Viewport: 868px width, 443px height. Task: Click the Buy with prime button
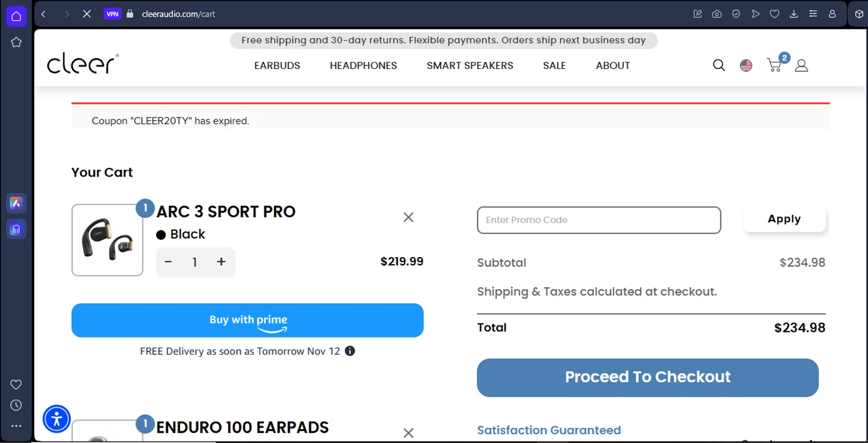coord(248,320)
